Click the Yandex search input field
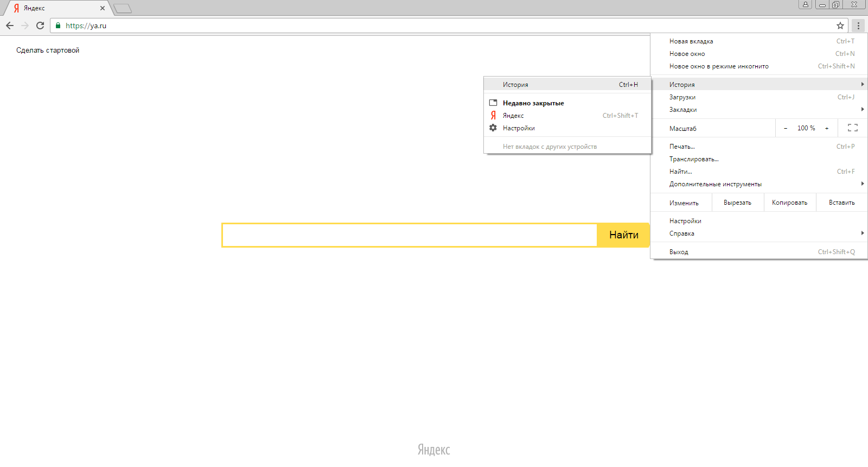The image size is (868, 467). pyautogui.click(x=410, y=235)
